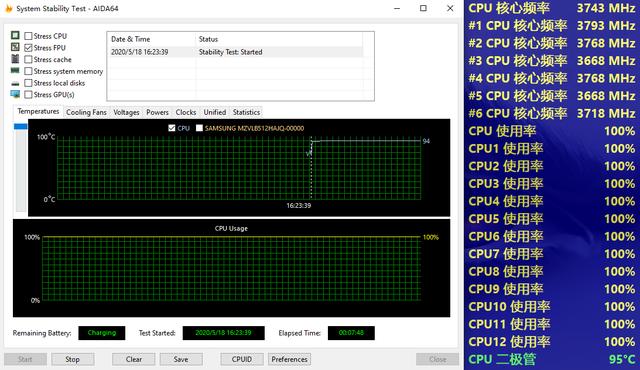640x370 pixels.
Task: Open the CPUID panel
Action: (242, 359)
